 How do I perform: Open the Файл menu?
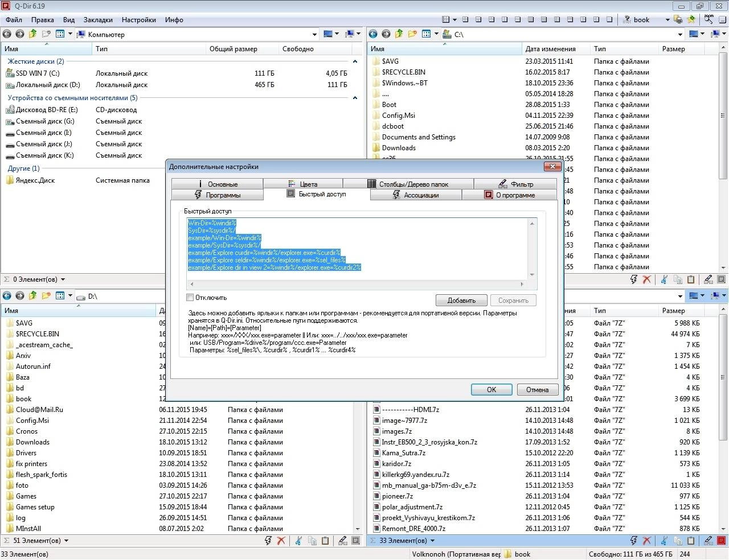coord(14,19)
